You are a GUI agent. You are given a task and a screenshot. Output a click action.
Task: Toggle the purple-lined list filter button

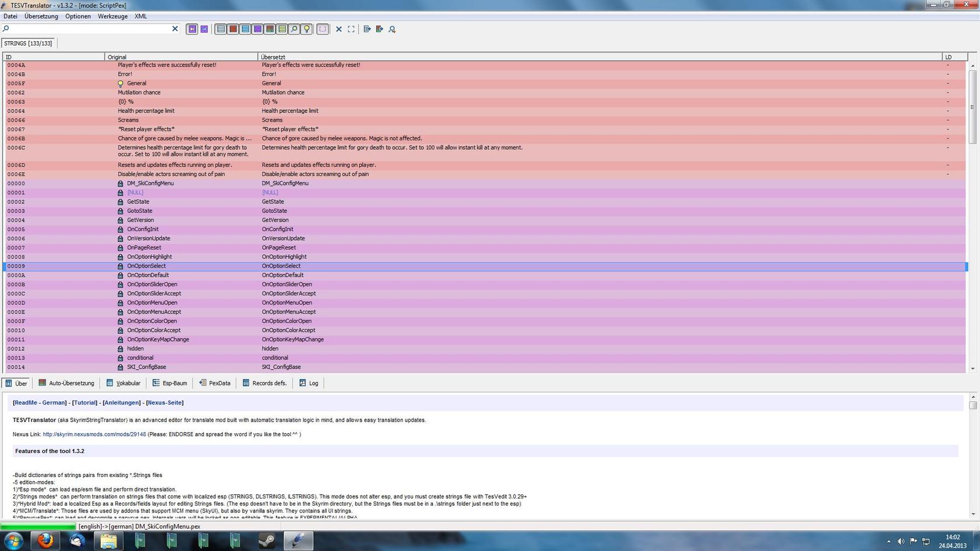(257, 29)
